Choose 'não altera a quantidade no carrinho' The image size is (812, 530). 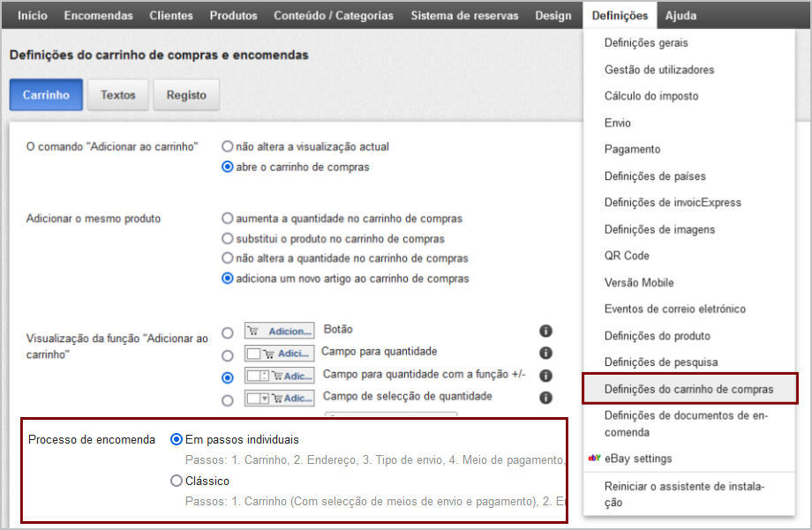227,258
